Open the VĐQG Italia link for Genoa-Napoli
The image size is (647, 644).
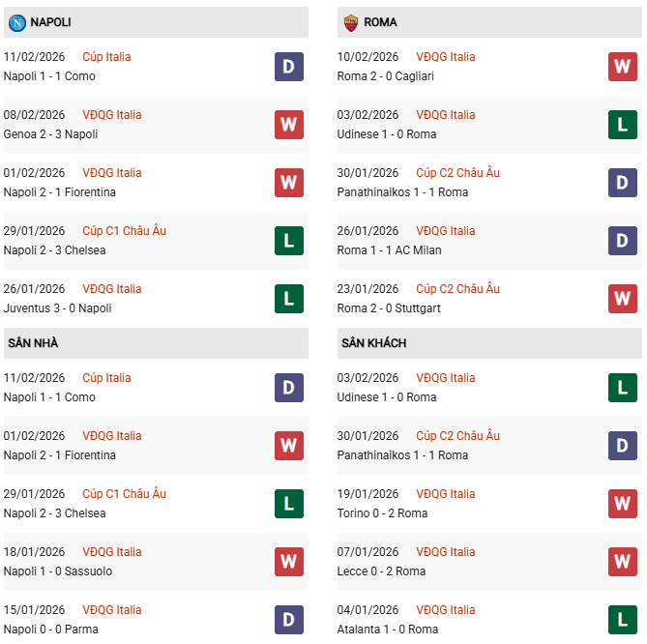click(x=111, y=115)
